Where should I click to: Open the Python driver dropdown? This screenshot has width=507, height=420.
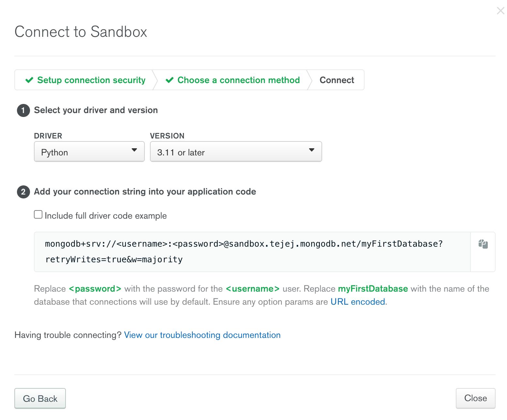coord(89,152)
